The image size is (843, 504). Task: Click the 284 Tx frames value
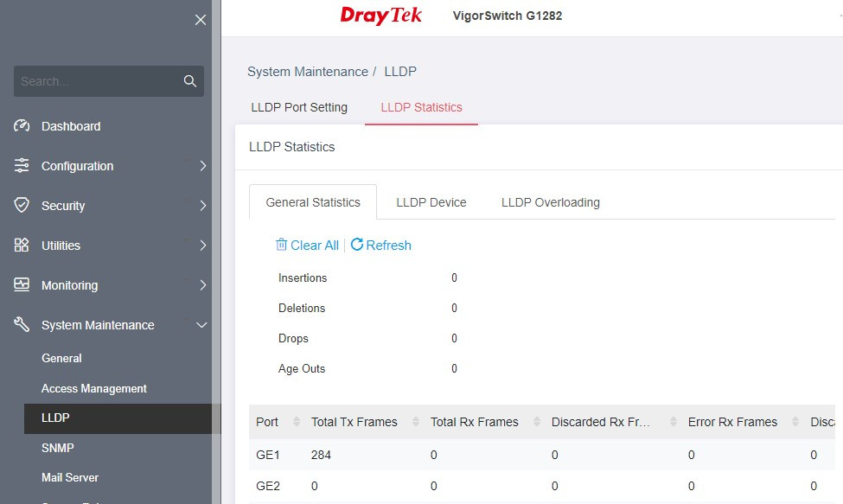[321, 455]
